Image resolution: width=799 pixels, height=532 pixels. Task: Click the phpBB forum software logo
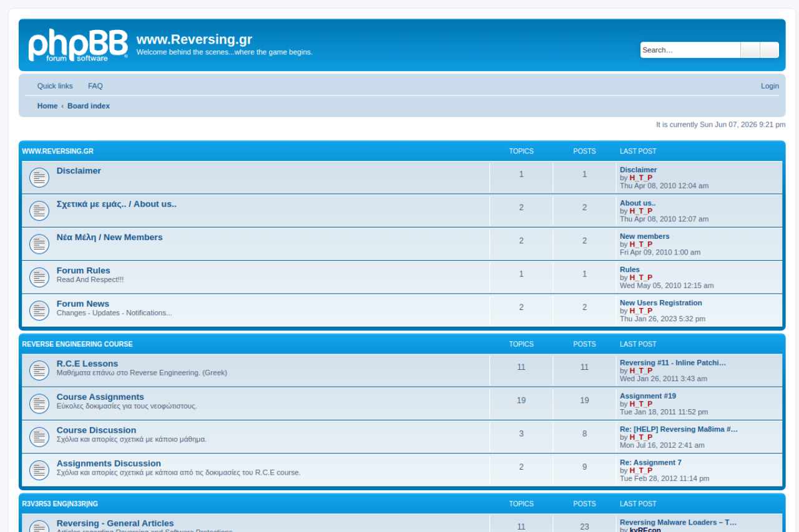pyautogui.click(x=78, y=45)
